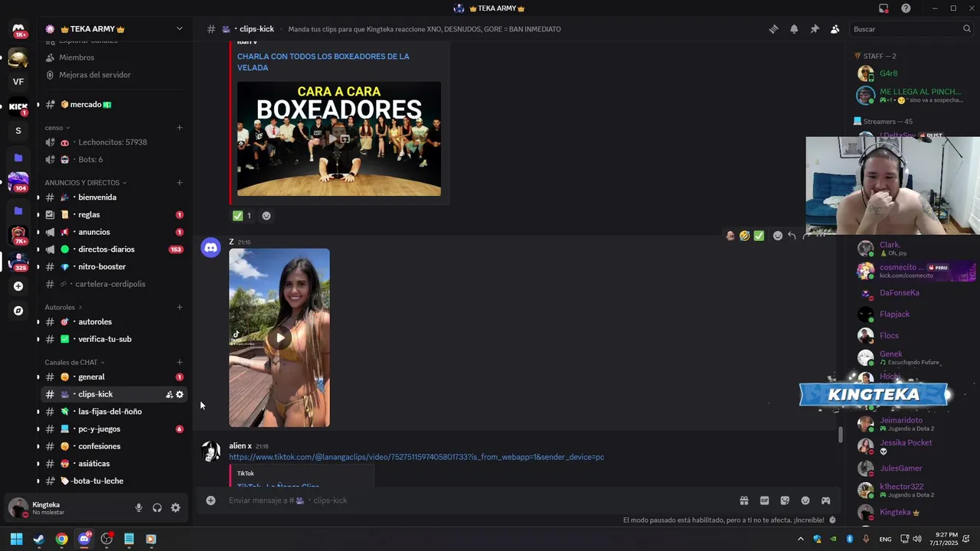
Task: Expand the Autoroles category
Action: click(x=64, y=308)
